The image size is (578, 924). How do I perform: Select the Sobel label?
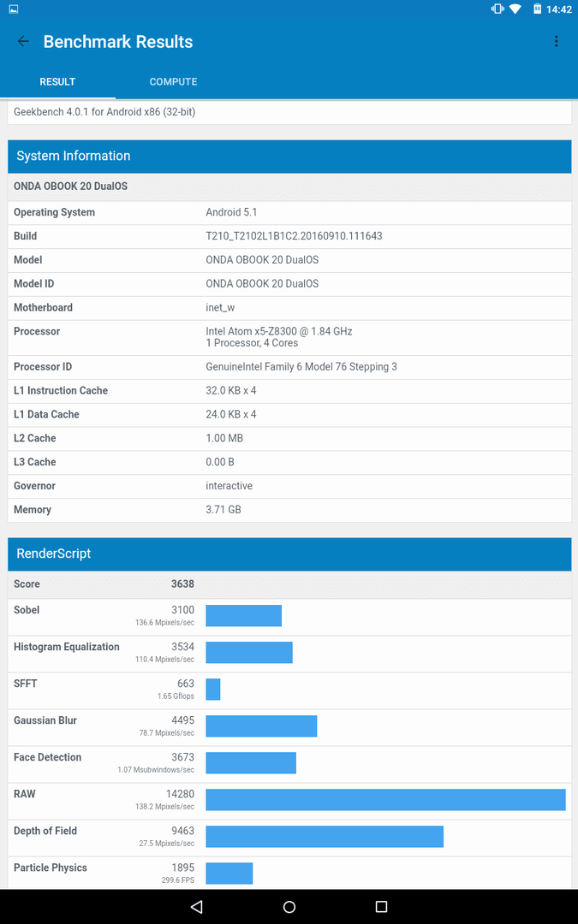click(x=27, y=610)
